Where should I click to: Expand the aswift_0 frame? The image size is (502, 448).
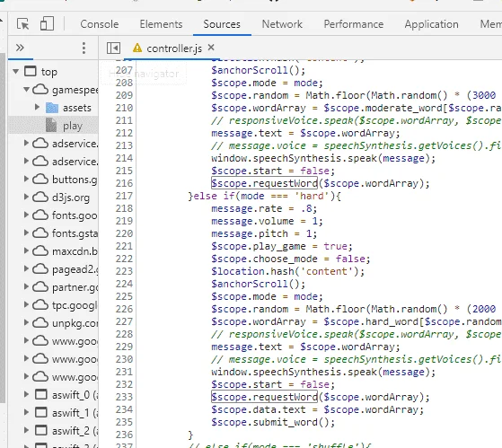[27, 394]
